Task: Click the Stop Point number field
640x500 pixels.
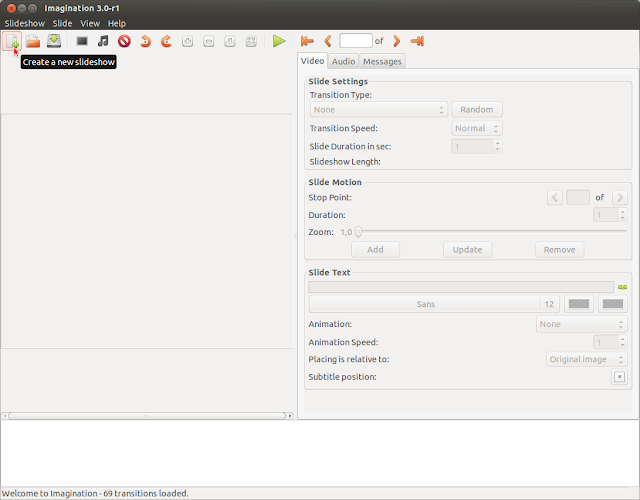Action: coord(578,198)
